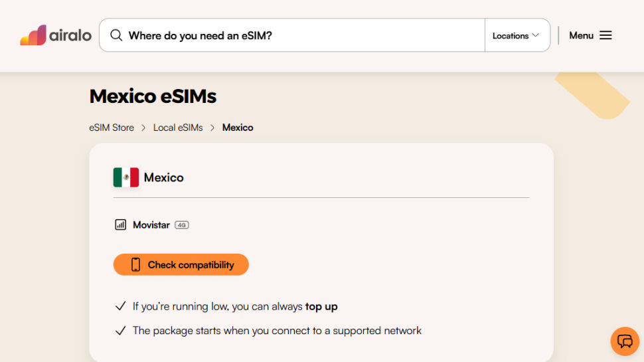Click the search magnifier icon
Viewport: 644px width, 362px height.
point(116,35)
